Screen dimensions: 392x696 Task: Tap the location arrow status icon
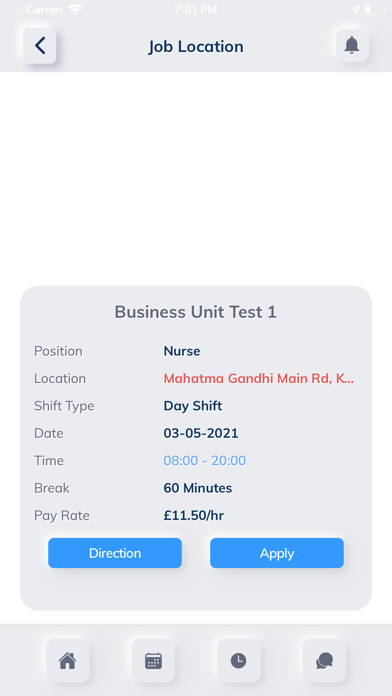click(x=356, y=10)
